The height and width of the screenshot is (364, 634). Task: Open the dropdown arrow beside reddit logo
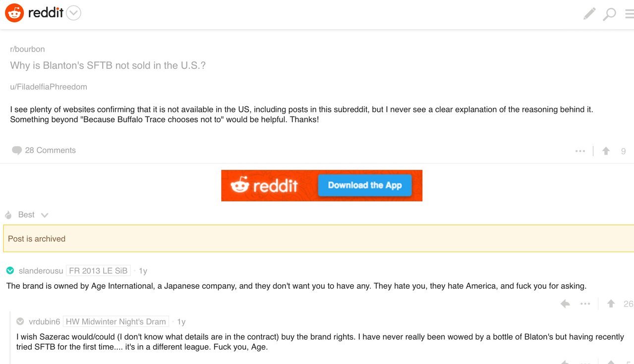[x=73, y=13]
